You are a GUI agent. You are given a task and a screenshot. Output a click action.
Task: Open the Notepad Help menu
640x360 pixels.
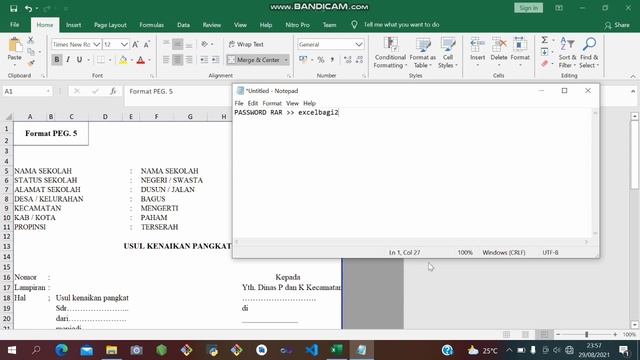[309, 103]
